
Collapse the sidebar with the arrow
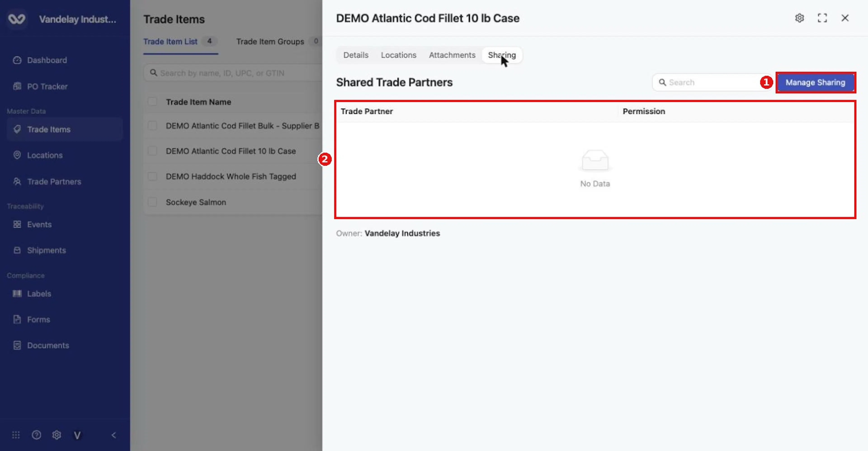click(x=113, y=435)
